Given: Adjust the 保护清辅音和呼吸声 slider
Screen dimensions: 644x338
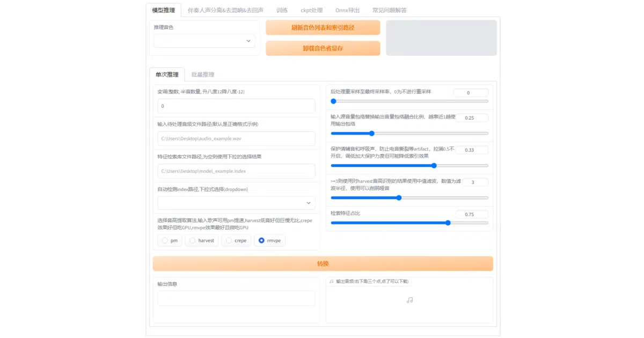Looking at the screenshot, I should click(409, 165).
